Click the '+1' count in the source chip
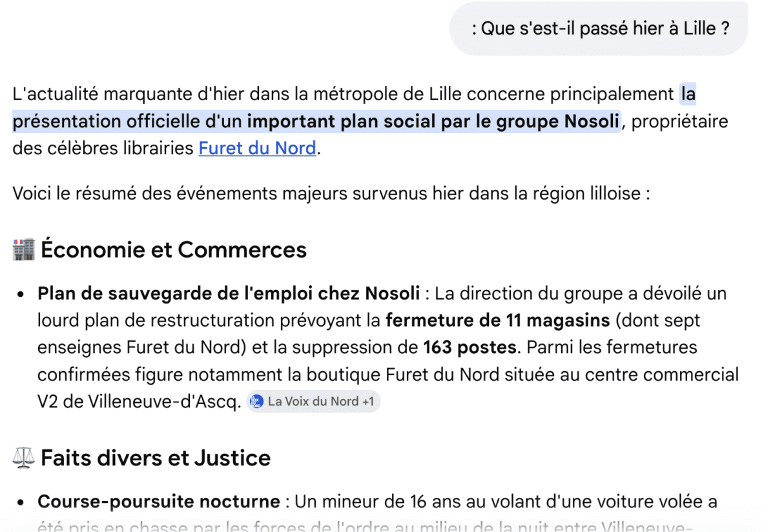 (x=368, y=402)
